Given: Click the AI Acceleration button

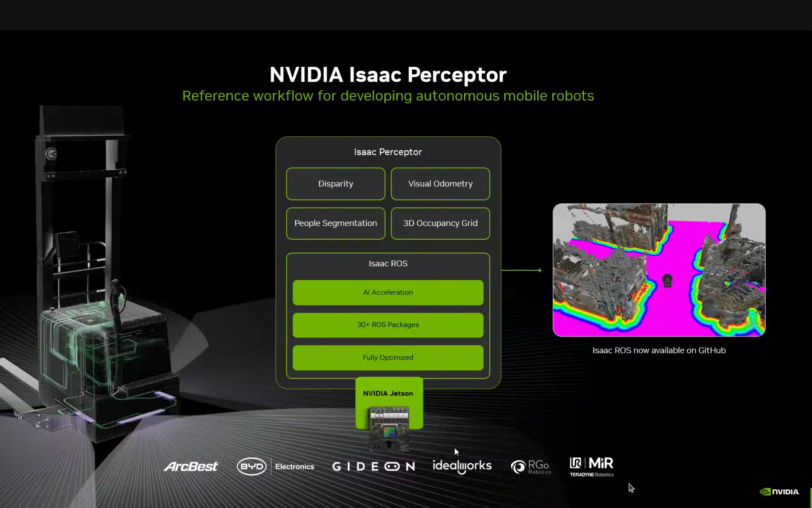Looking at the screenshot, I should coord(388,292).
